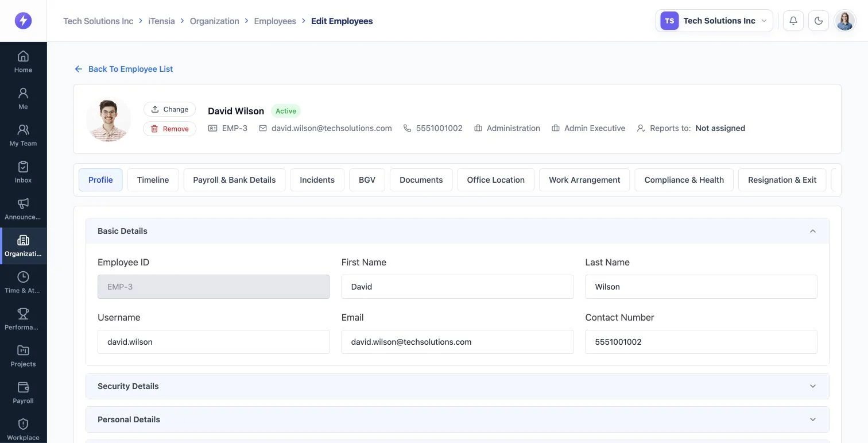868x443 pixels.
Task: Click the email envelope icon in header
Action: [263, 128]
